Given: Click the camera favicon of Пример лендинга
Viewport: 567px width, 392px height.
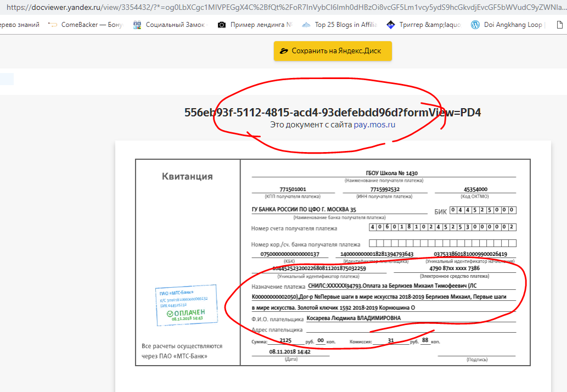Looking at the screenshot, I should click(222, 25).
